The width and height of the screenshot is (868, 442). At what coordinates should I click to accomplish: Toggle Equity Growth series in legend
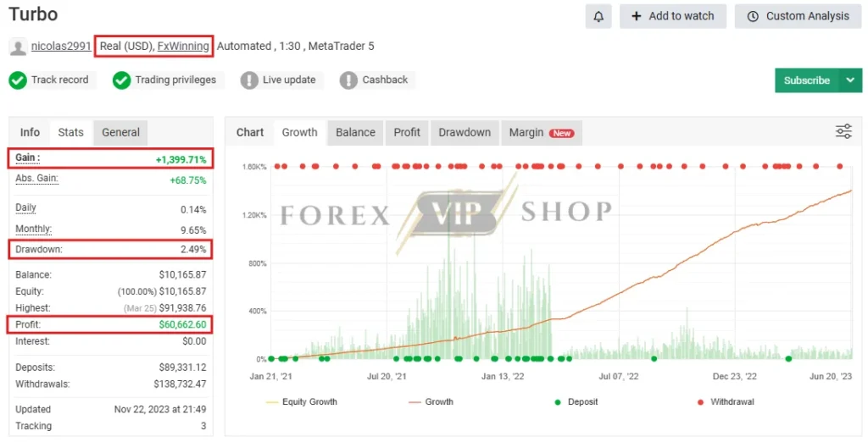pos(302,401)
